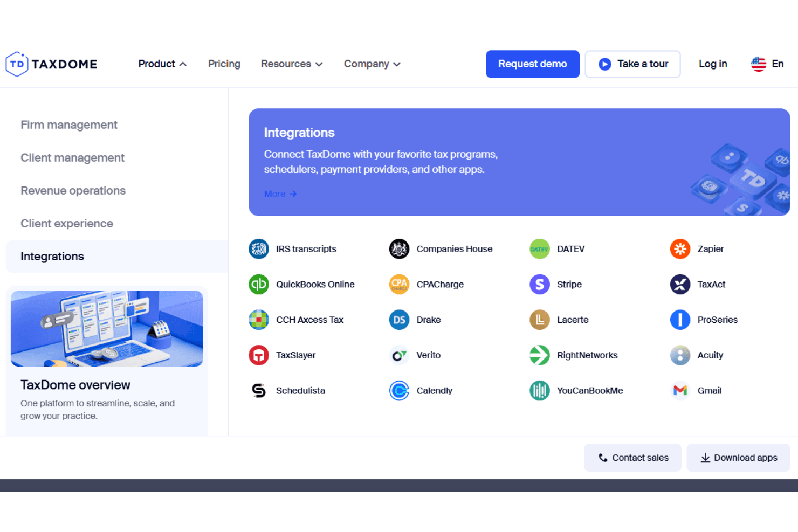This screenshot has width=798, height=532.
Task: Click the Contact sales button
Action: pyautogui.click(x=633, y=458)
